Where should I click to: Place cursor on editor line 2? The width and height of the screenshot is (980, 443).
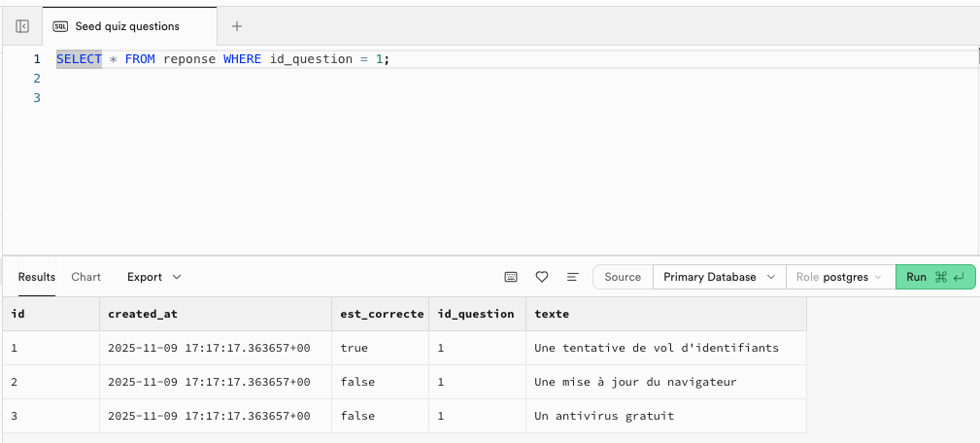coord(291,79)
